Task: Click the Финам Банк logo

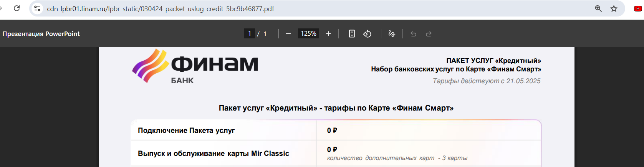Action: click(195, 66)
